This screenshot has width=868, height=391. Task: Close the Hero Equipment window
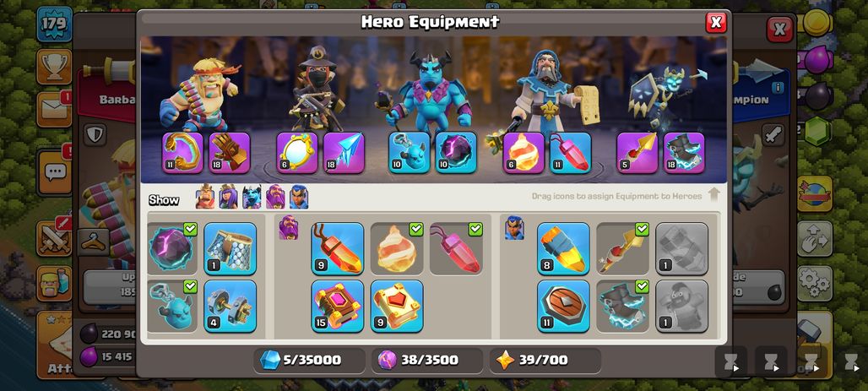[x=716, y=22]
